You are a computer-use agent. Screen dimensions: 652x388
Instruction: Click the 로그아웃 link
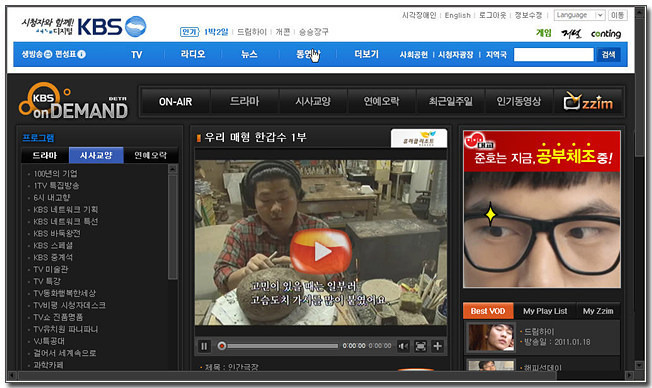coord(492,15)
